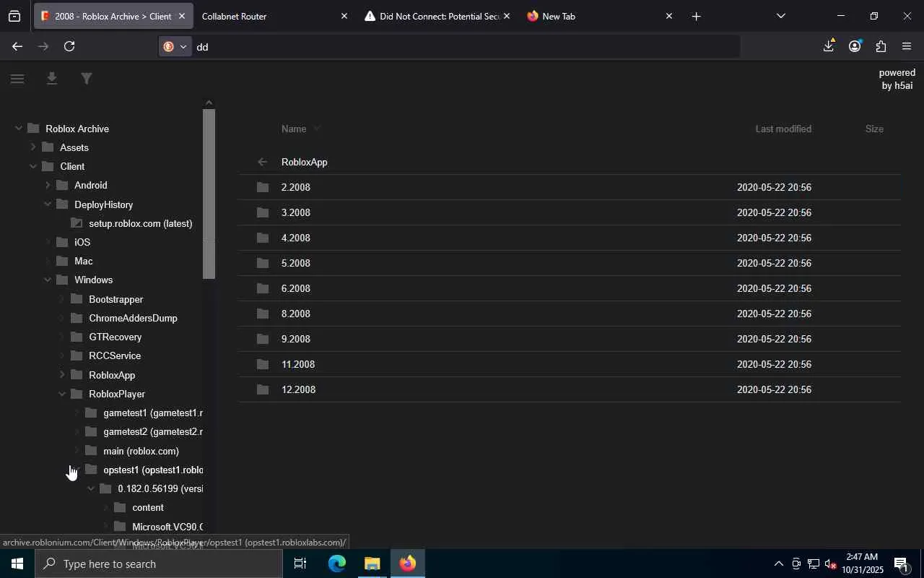This screenshot has height=578, width=924.
Task: Select GTRecovery in the tree
Action: pyautogui.click(x=115, y=337)
